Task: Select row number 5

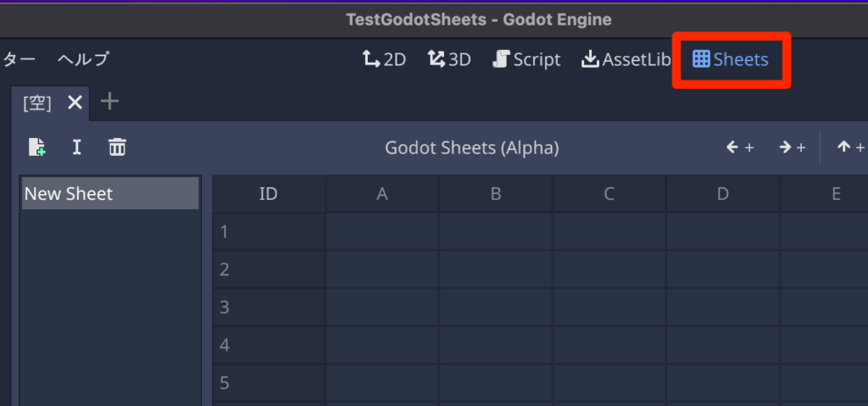Action: click(269, 382)
